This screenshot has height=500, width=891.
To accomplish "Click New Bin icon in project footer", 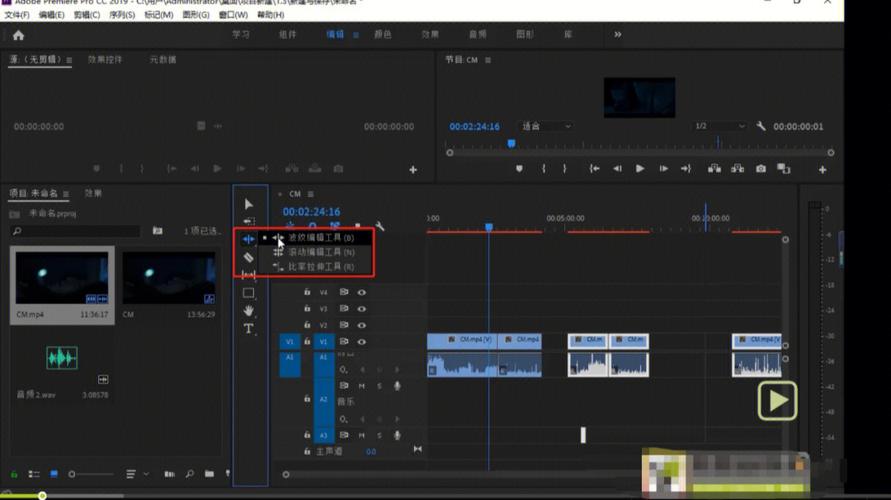I will 209,474.
